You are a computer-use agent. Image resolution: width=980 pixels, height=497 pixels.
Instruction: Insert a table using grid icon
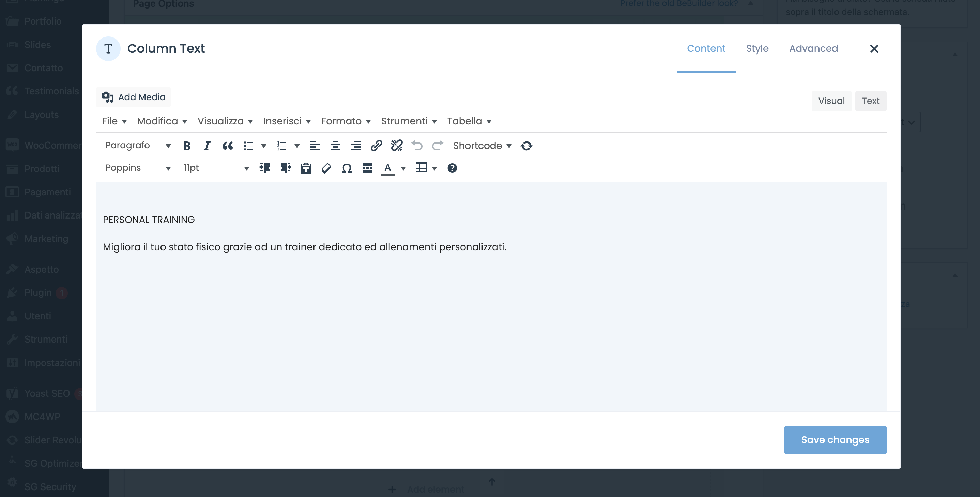[421, 167]
